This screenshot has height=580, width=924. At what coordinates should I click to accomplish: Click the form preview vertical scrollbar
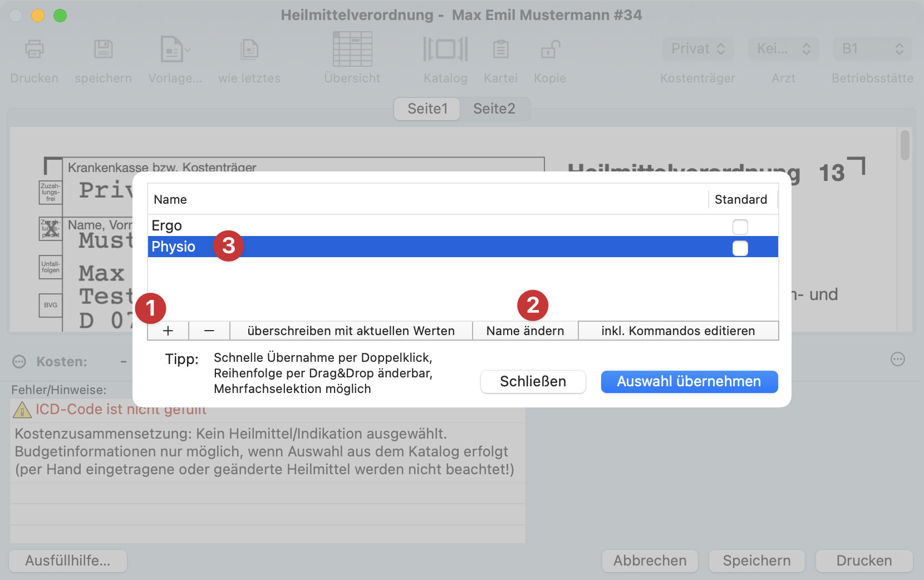coord(905,145)
